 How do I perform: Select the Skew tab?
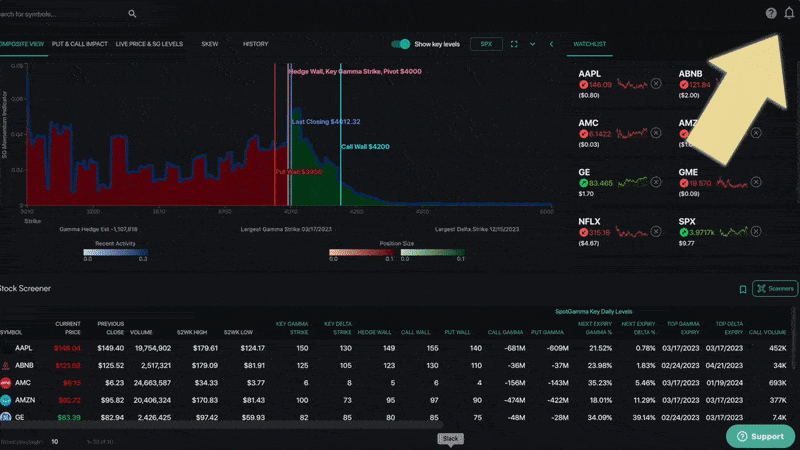(210, 44)
